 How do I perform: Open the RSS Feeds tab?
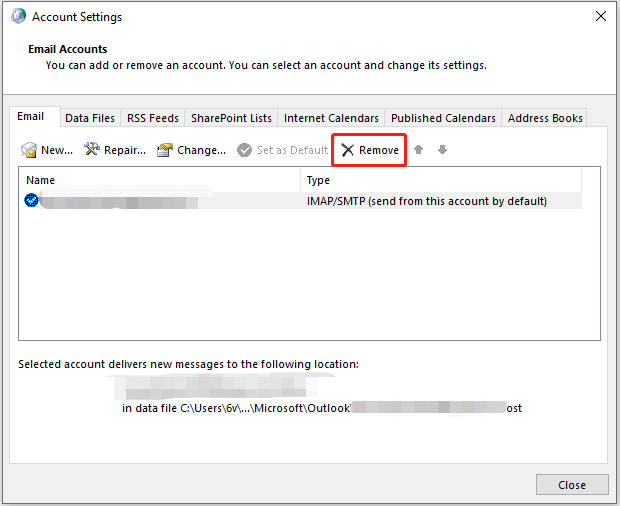tap(152, 118)
